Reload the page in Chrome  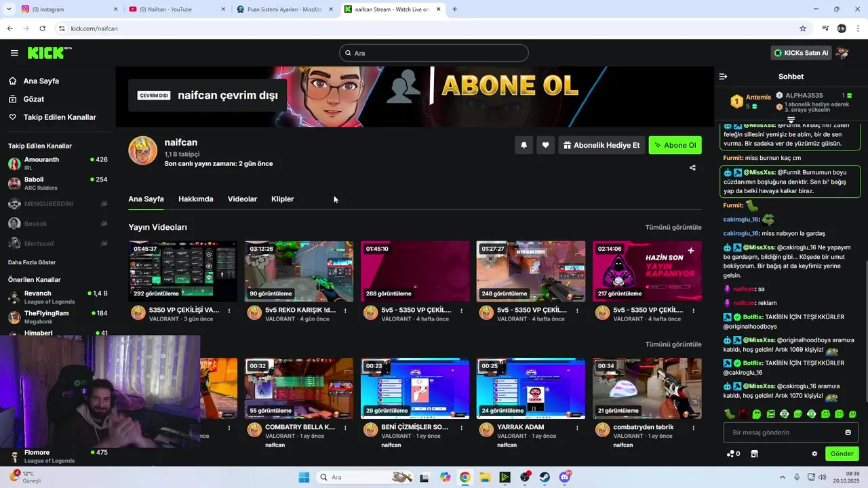(x=42, y=28)
